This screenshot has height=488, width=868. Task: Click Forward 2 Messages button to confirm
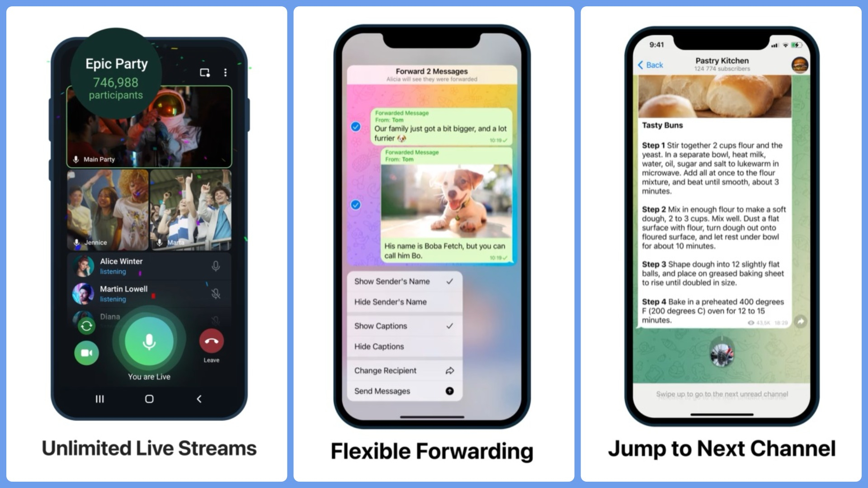[x=434, y=71]
